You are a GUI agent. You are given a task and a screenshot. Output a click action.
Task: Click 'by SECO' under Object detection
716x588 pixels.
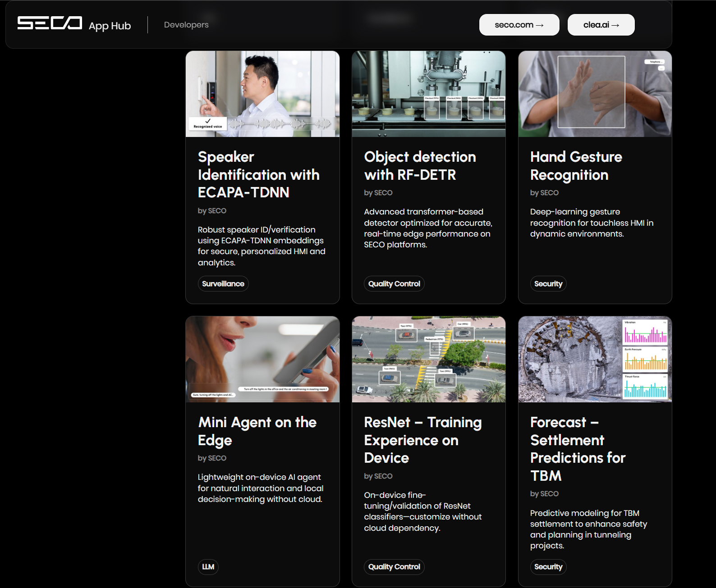click(378, 193)
